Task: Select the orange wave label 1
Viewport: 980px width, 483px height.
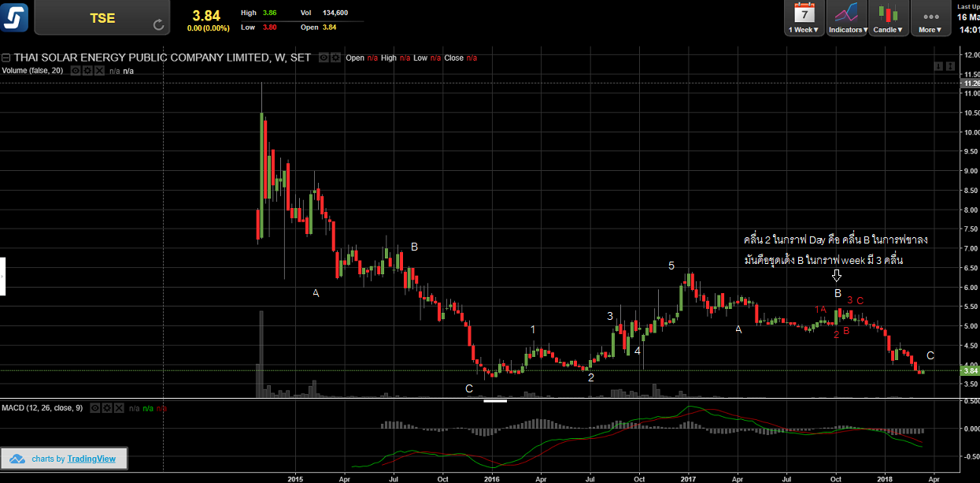Action: pyautogui.click(x=533, y=329)
